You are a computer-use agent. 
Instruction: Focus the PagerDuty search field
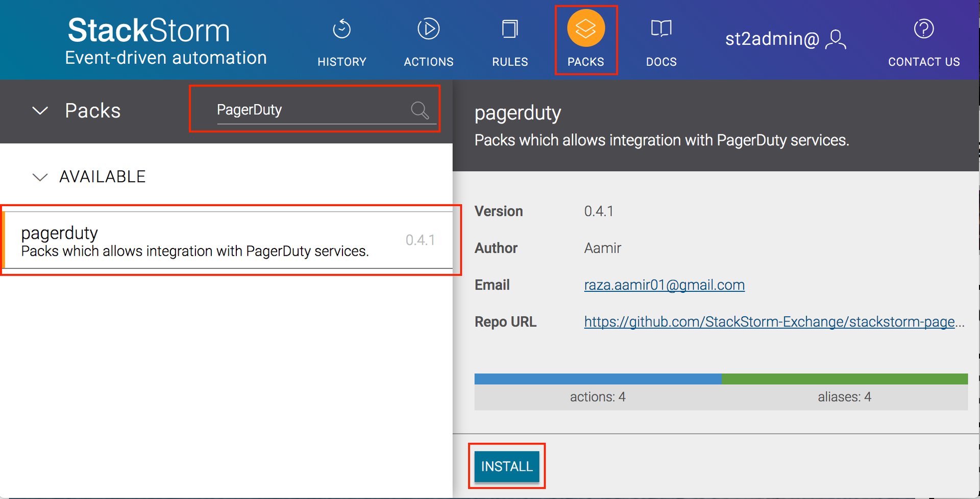(x=306, y=110)
